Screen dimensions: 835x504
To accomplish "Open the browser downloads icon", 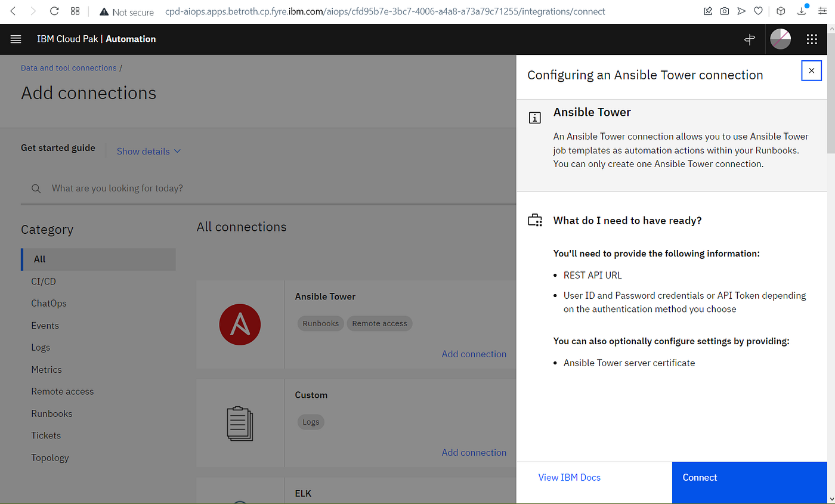I will point(802,11).
